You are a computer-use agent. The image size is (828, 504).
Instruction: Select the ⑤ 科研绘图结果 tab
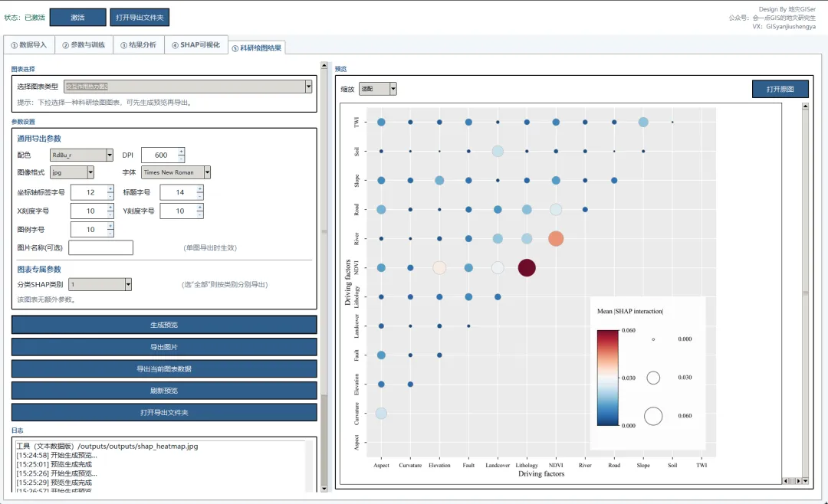point(257,48)
